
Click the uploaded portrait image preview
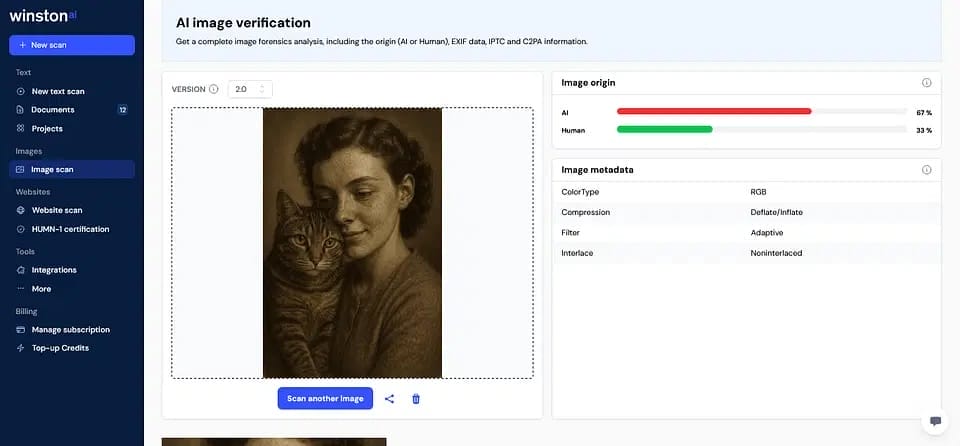click(x=352, y=243)
